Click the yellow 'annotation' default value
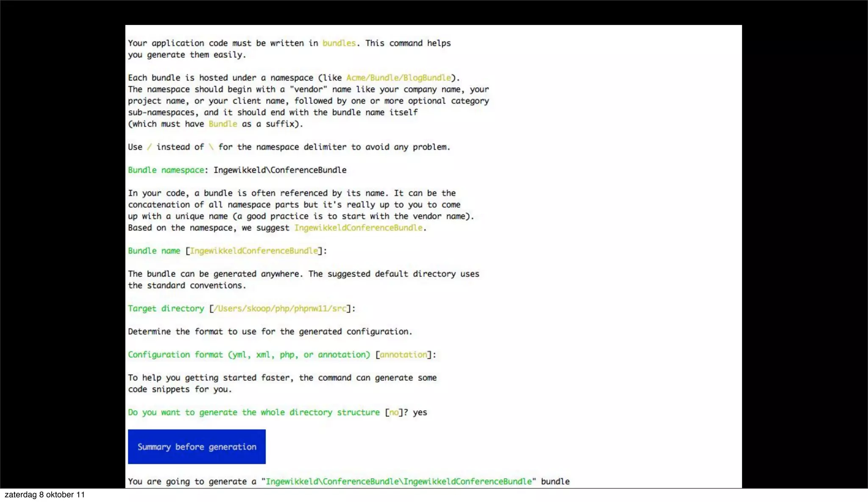The width and height of the screenshot is (868, 502). (x=403, y=355)
